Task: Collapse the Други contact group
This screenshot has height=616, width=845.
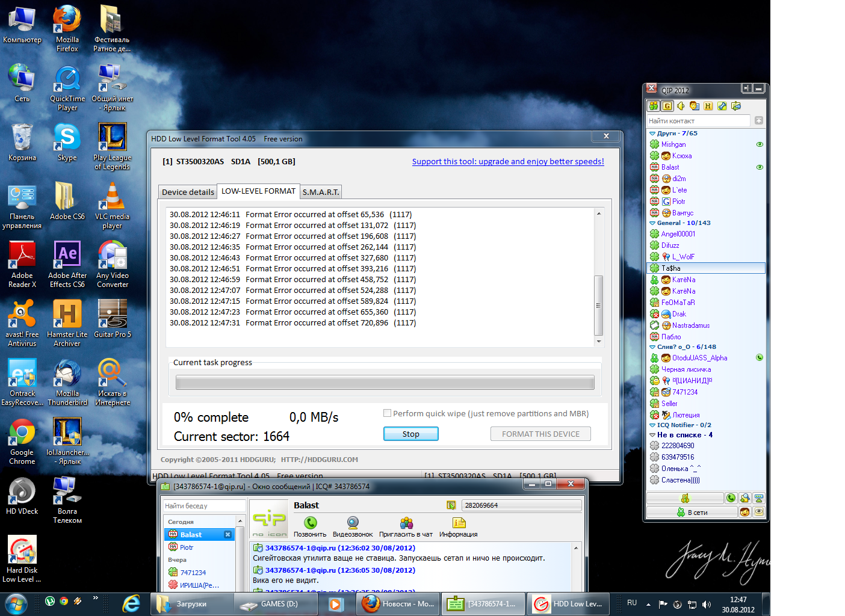Action: coord(652,134)
